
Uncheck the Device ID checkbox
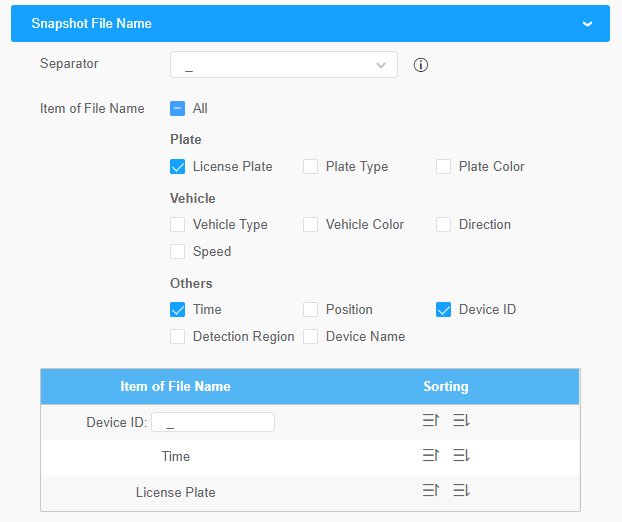[443, 309]
